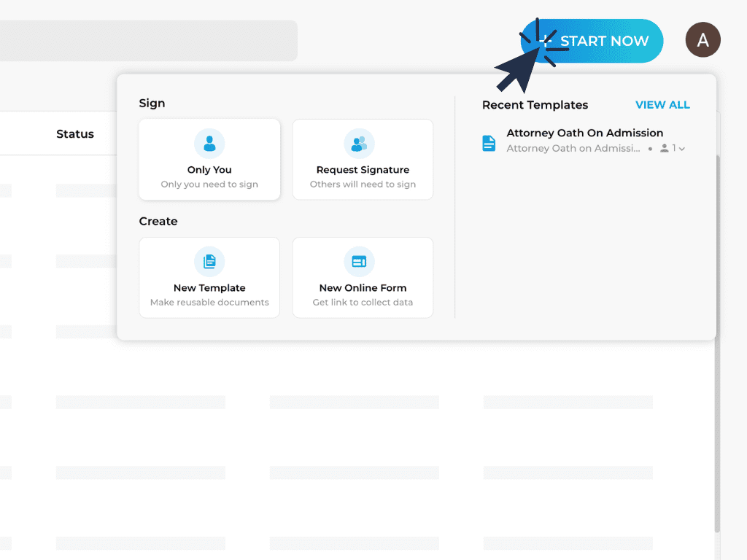Open the user avatar menu labeled A
Screen dimensions: 747x560
coord(703,40)
